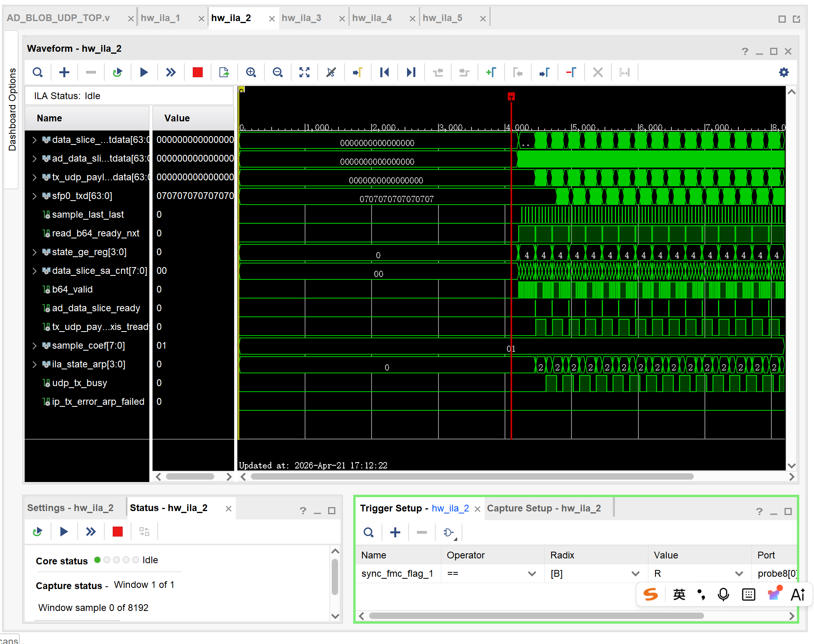Toggle auto re-trigger in Status panel
Screen dimensions: 814x644
[37, 532]
